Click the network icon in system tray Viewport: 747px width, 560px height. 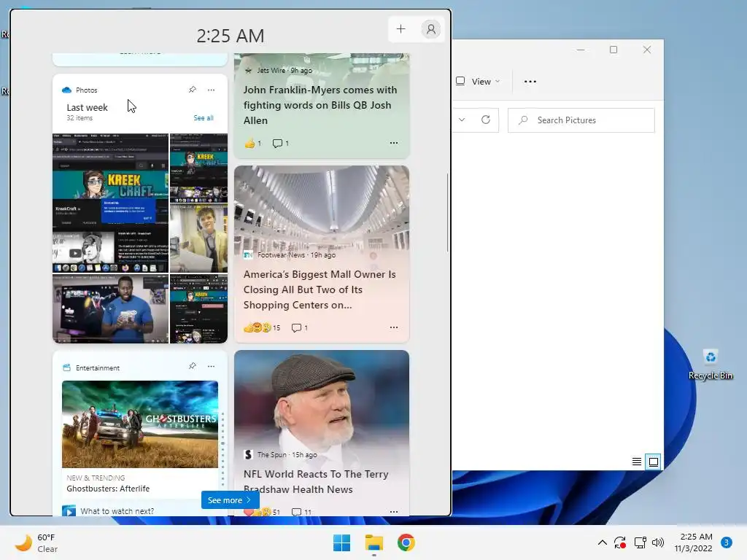[640, 542]
